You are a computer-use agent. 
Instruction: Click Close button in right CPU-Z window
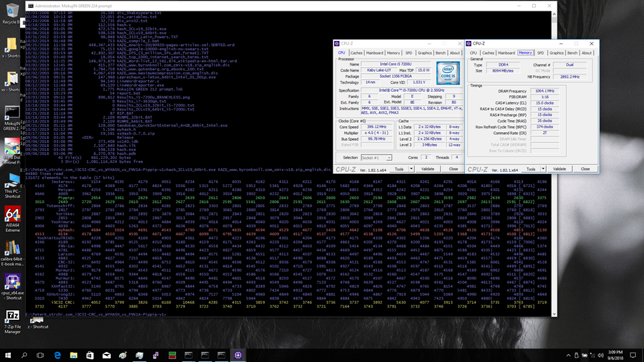tap(585, 169)
